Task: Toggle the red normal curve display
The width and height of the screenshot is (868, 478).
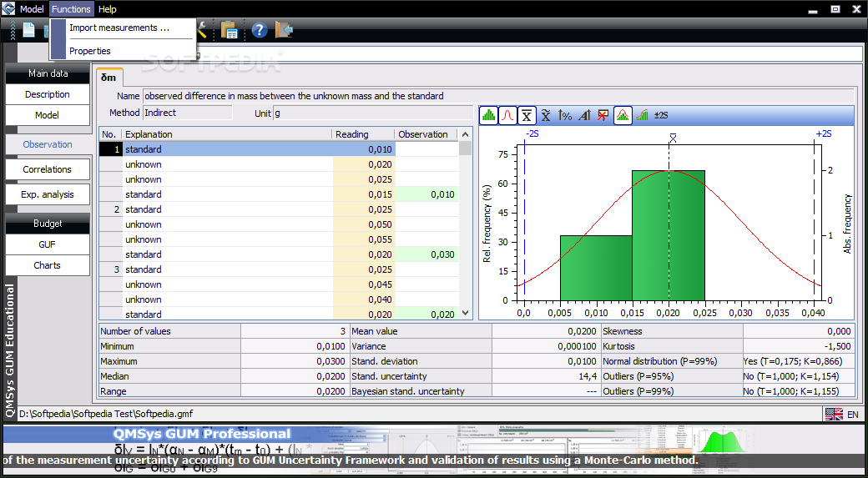Action: (x=507, y=116)
